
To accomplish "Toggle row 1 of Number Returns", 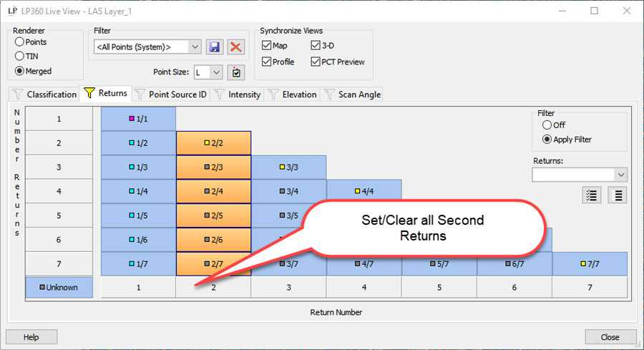I will 59,119.
